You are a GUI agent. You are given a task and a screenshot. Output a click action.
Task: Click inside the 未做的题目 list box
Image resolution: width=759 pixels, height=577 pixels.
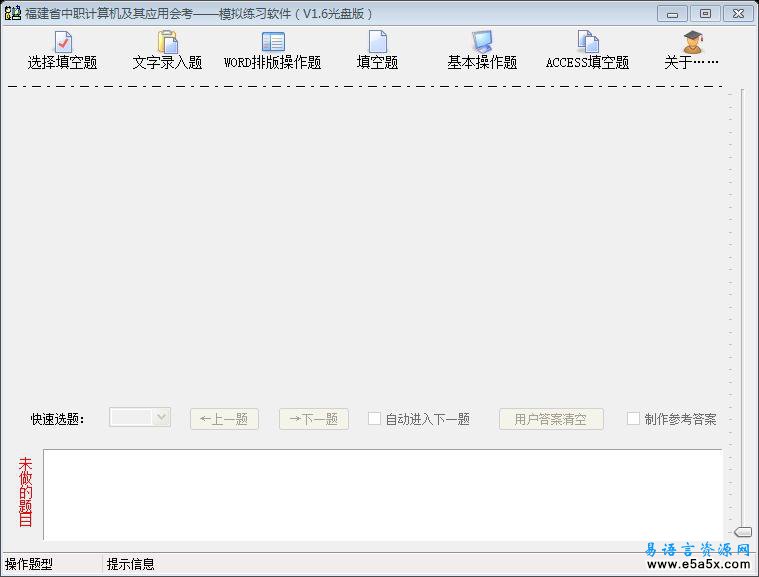(383, 494)
